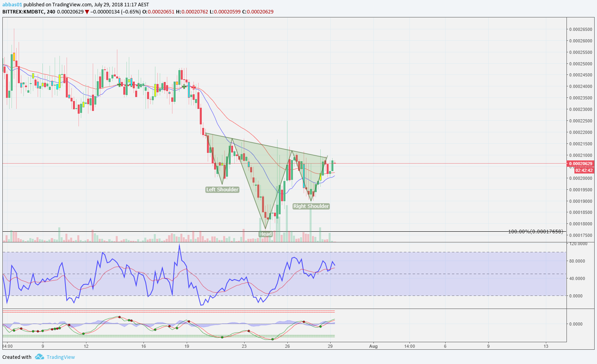This screenshot has width=597, height=364.
Task: Click the 100.00%(0.00017658) Fibonacci level label
Action: point(536,231)
